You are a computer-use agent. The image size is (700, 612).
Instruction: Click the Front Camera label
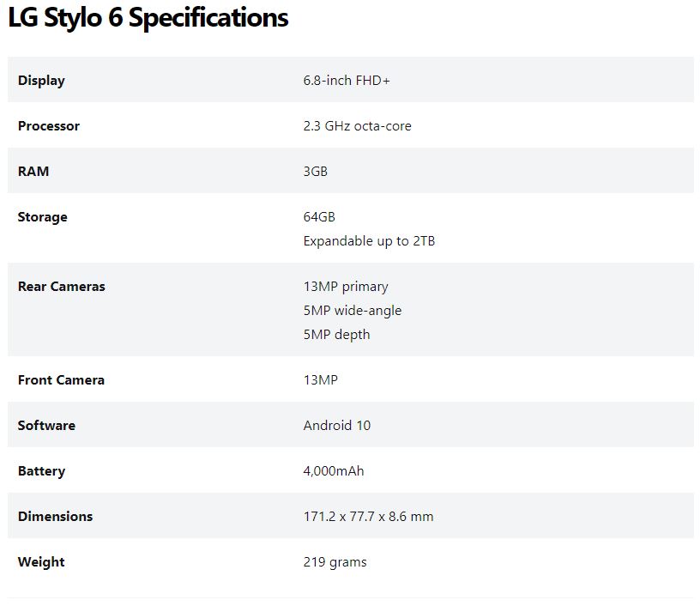61,380
